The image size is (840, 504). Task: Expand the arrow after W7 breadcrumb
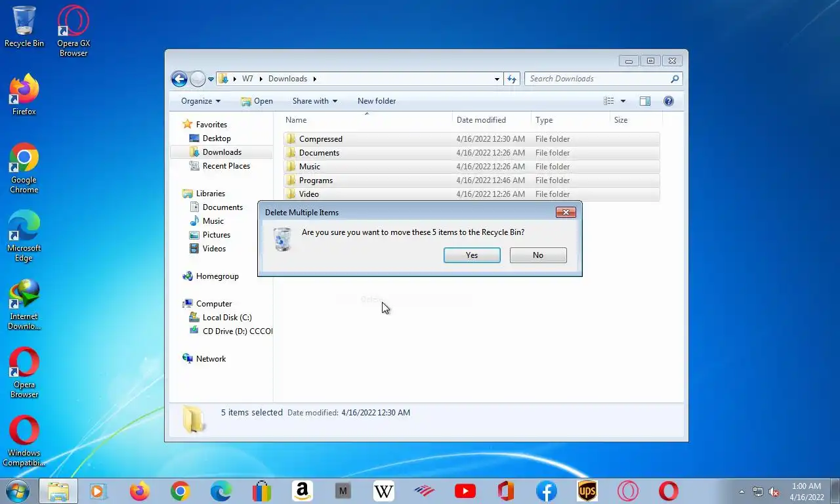[x=261, y=79]
